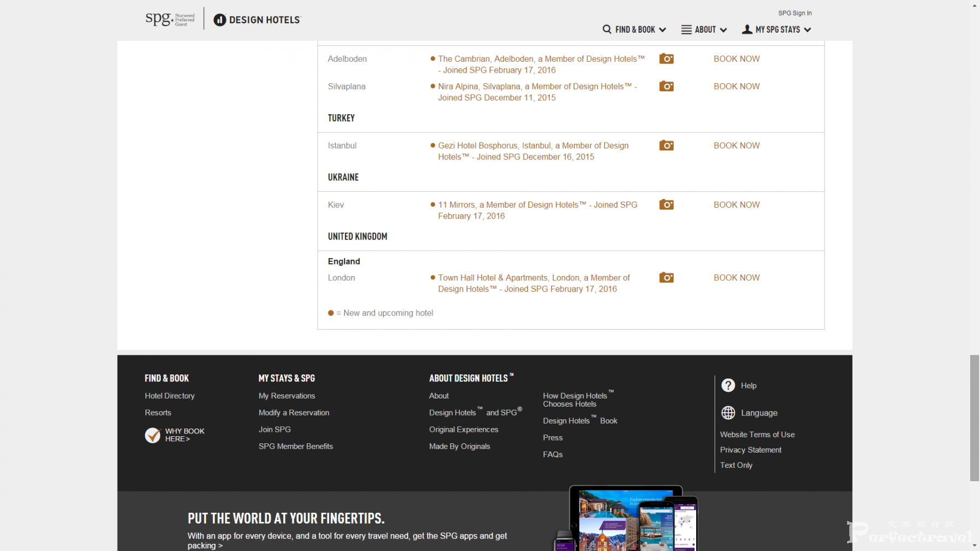Expand the About dropdown chevron
This screenshot has width=980, height=551.
click(723, 30)
